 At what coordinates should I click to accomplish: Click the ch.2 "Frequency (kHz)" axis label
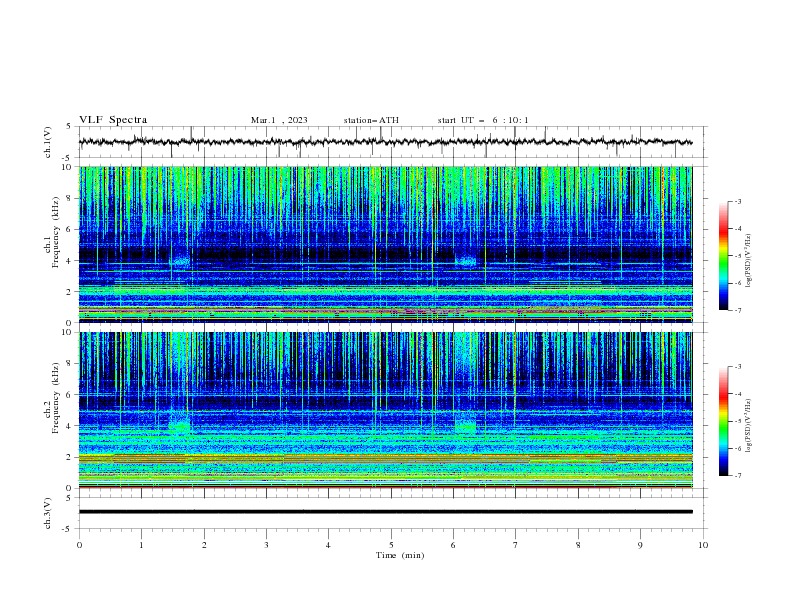tap(56, 397)
